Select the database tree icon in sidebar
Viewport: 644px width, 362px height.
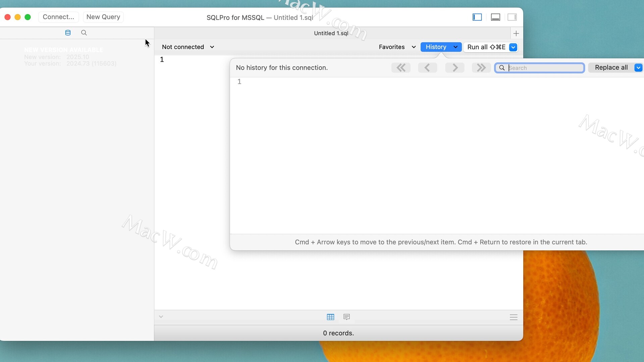point(68,33)
